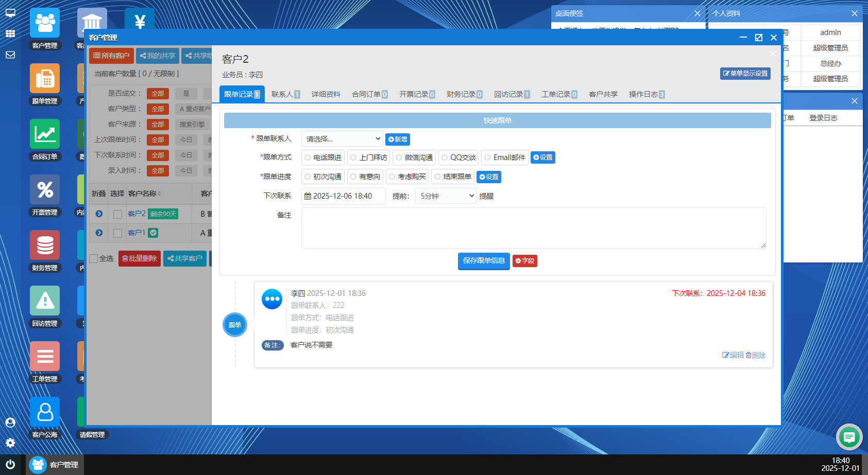Open the 跟单联系人 dropdown

coord(342,139)
